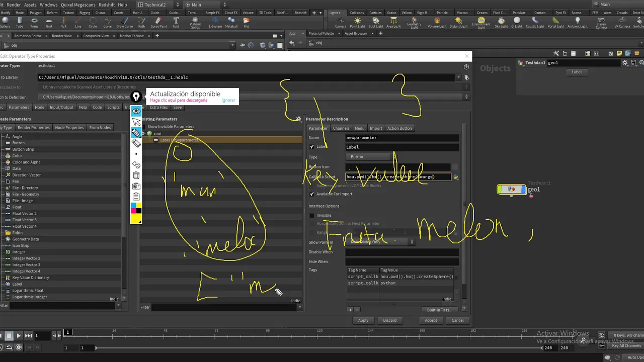
Task: Click the Discard button
Action: tap(390, 320)
